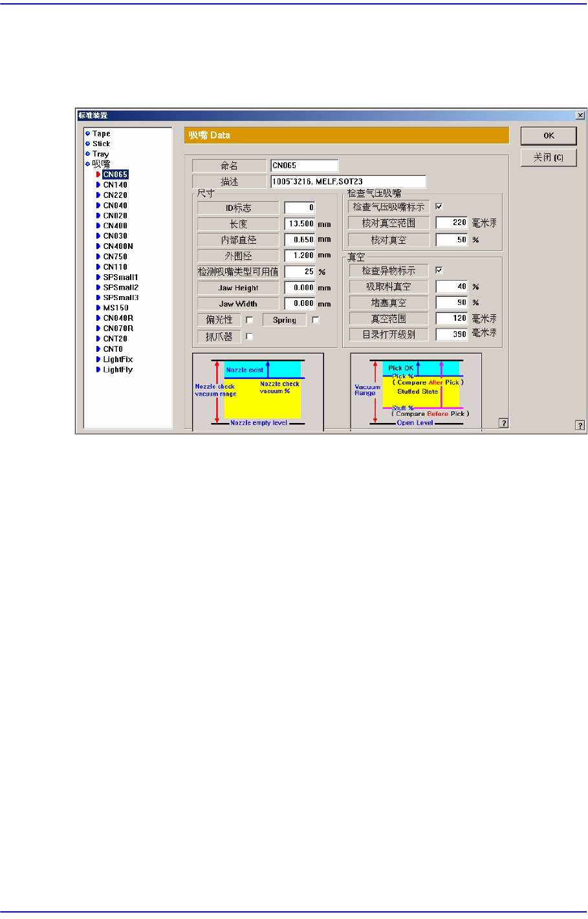Collapse the 吸嘴 tree node
588x919 pixels.
(87, 164)
